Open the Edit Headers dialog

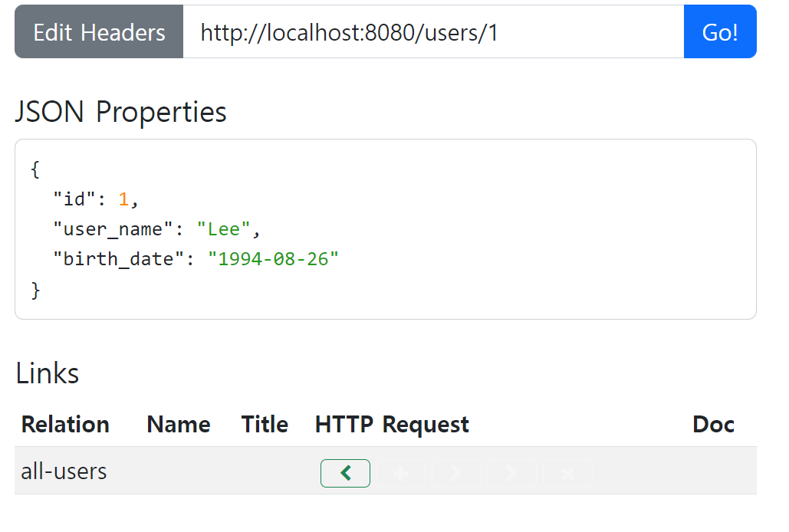(99, 32)
